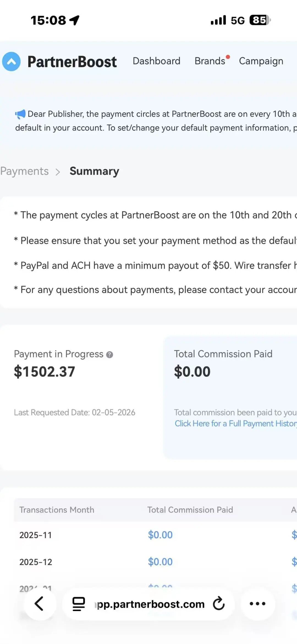Tap the page tools icon in address bar
297x644 pixels.
(79, 604)
